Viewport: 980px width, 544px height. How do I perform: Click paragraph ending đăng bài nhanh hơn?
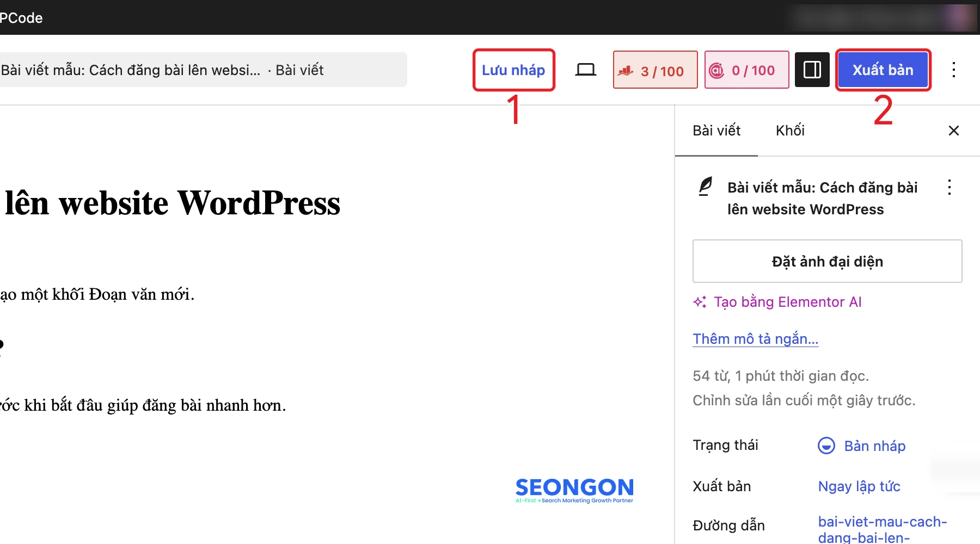pyautogui.click(x=143, y=405)
